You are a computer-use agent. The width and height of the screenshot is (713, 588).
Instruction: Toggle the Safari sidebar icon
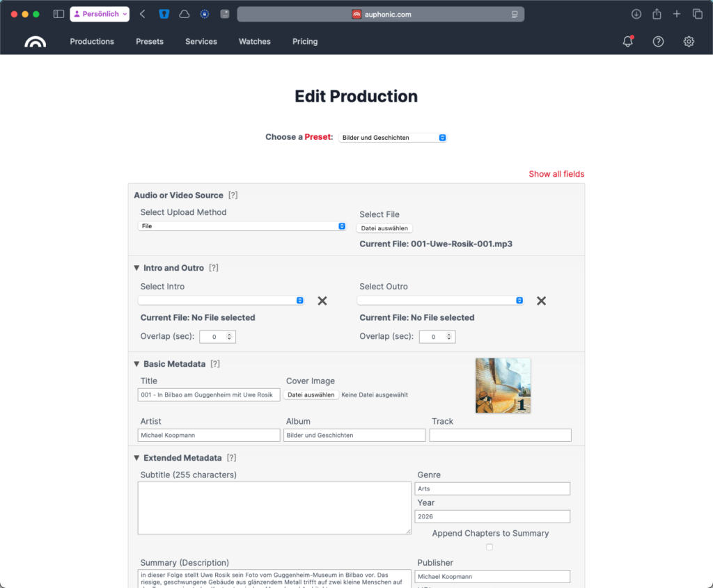point(58,14)
